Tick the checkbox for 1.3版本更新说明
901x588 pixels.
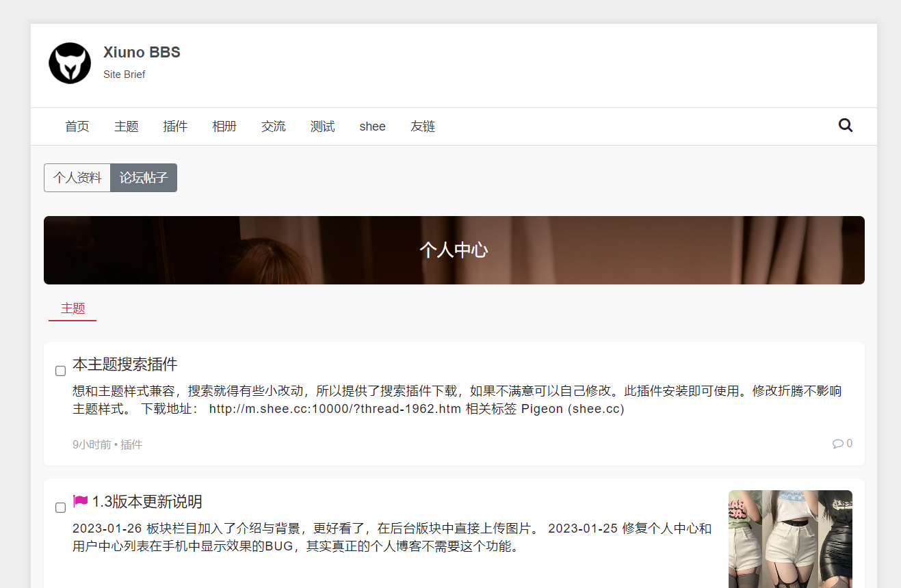click(60, 507)
